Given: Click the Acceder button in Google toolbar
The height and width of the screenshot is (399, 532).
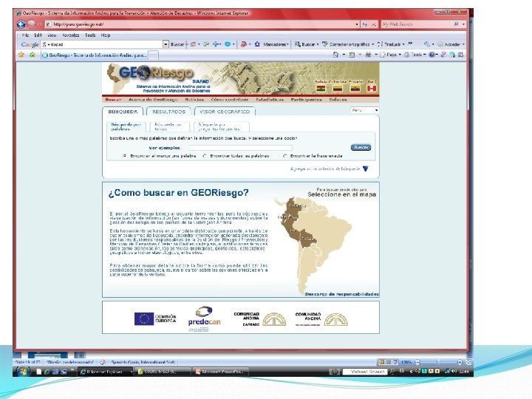Looking at the screenshot, I should [x=451, y=44].
